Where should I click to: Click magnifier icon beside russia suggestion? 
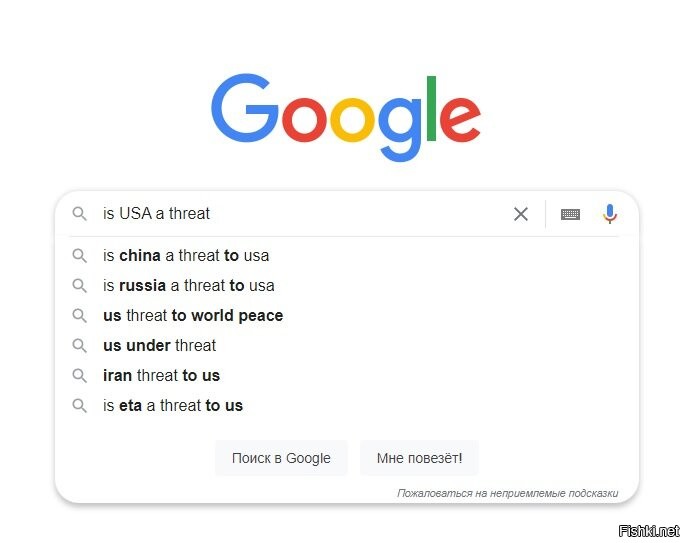coord(80,286)
